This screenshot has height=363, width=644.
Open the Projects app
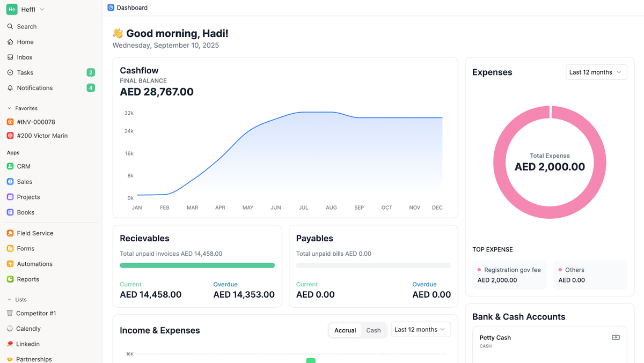pos(28,197)
